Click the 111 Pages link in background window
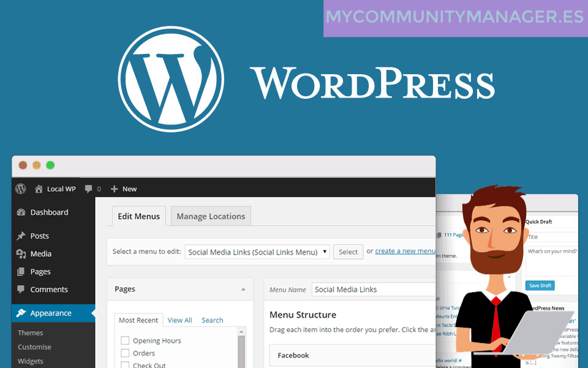Screen dimensions: 588x368 click(x=454, y=235)
